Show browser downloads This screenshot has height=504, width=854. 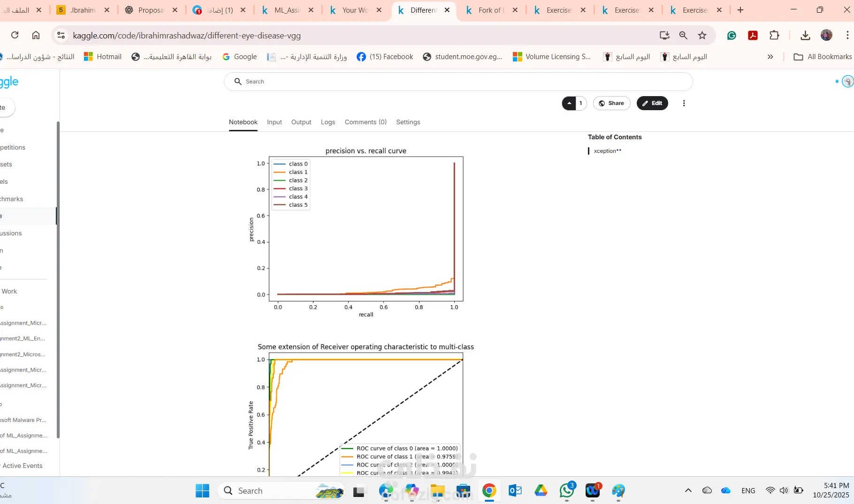click(x=805, y=35)
